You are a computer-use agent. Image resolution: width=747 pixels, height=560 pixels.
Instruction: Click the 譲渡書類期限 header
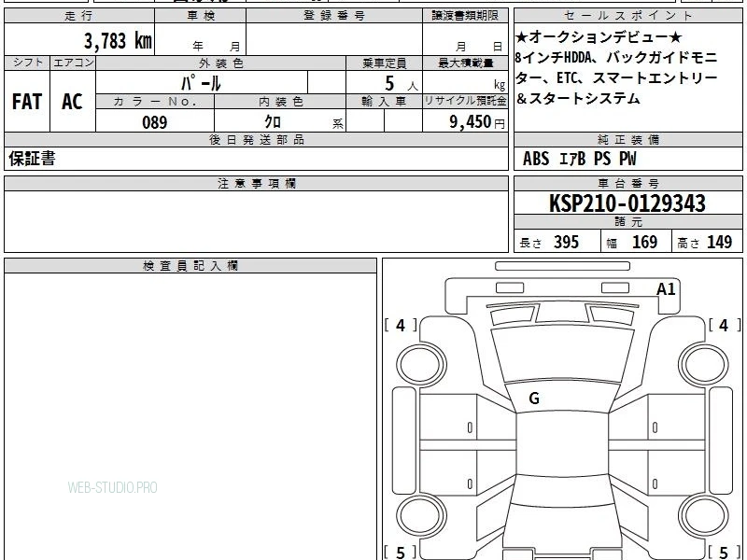(x=465, y=16)
